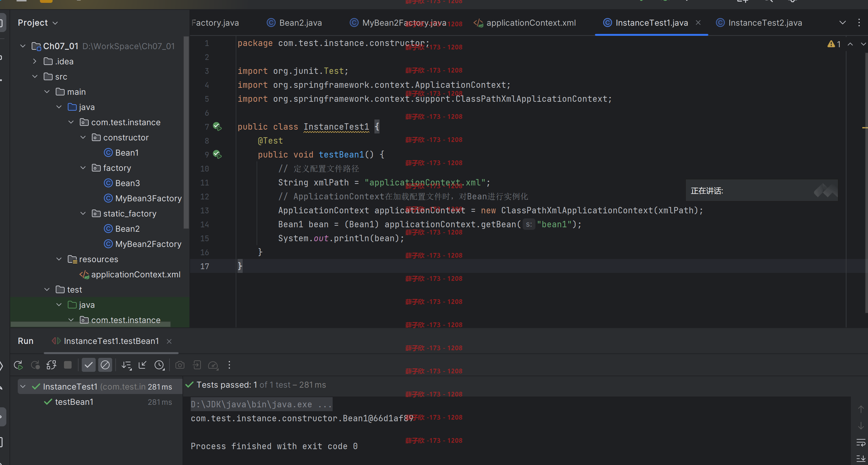Click the console scroll down arrow
The image size is (868, 465).
[861, 426]
